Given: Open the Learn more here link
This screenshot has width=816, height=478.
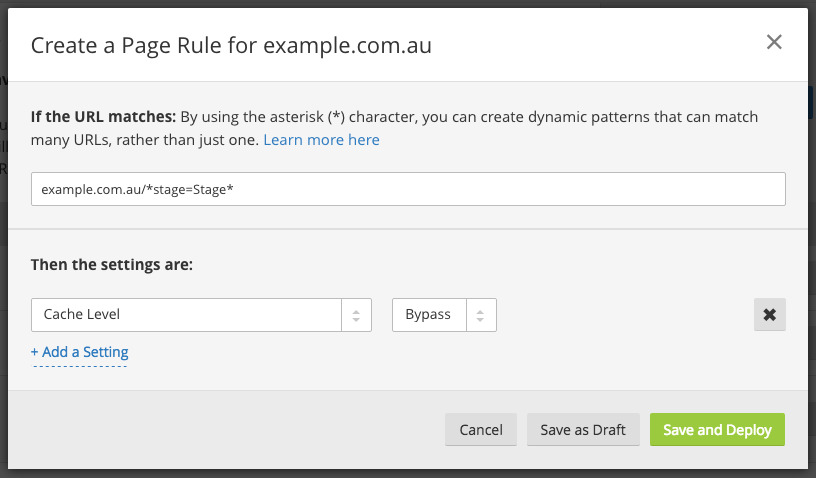Looking at the screenshot, I should [321, 140].
